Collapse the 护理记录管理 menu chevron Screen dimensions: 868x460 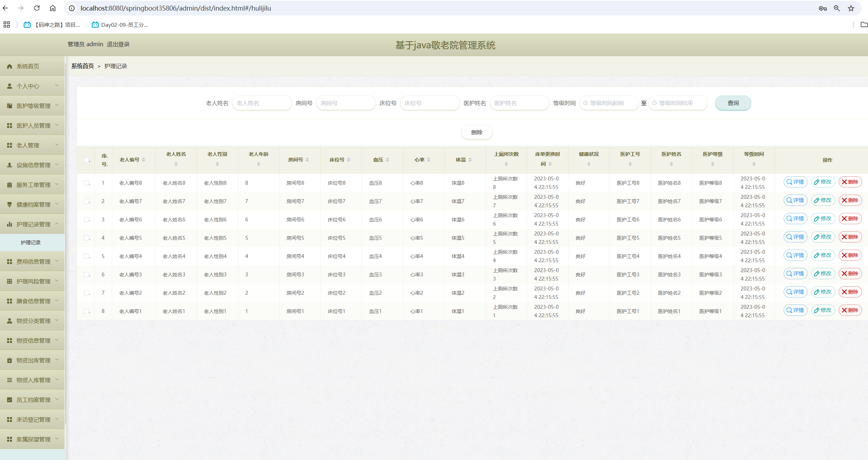click(x=57, y=224)
